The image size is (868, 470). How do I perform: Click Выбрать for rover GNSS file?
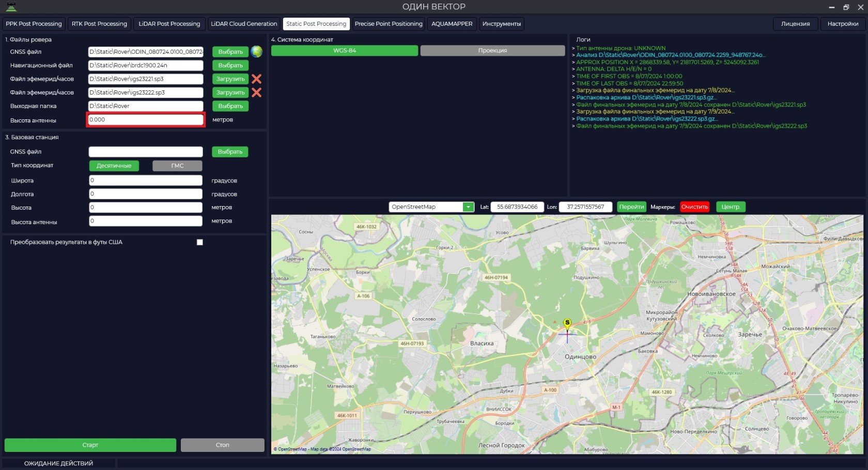[x=230, y=52]
